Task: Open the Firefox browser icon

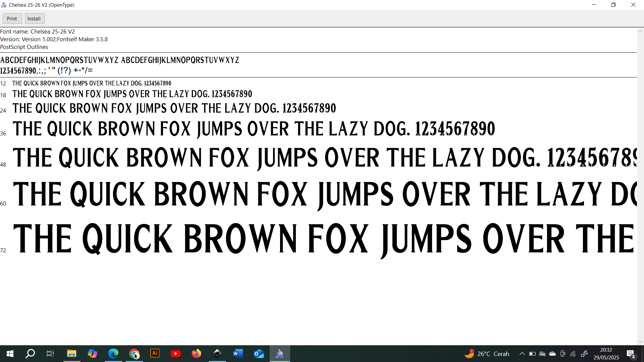Action: click(x=197, y=353)
